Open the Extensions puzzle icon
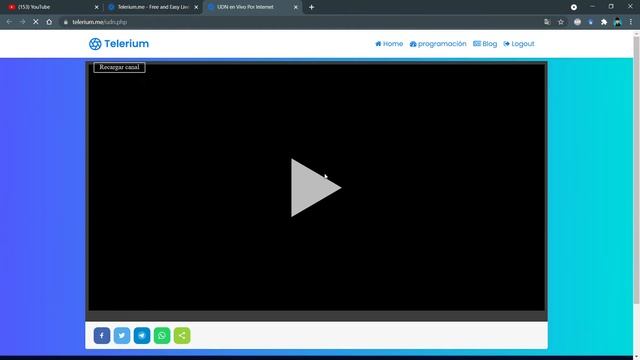 click(604, 22)
